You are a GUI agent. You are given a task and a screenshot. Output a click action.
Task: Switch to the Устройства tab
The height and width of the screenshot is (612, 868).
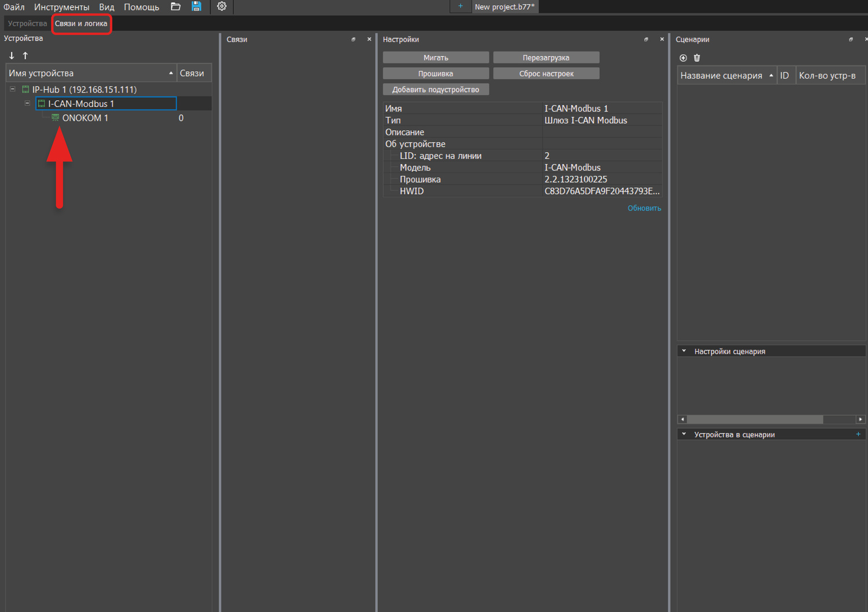tap(27, 24)
